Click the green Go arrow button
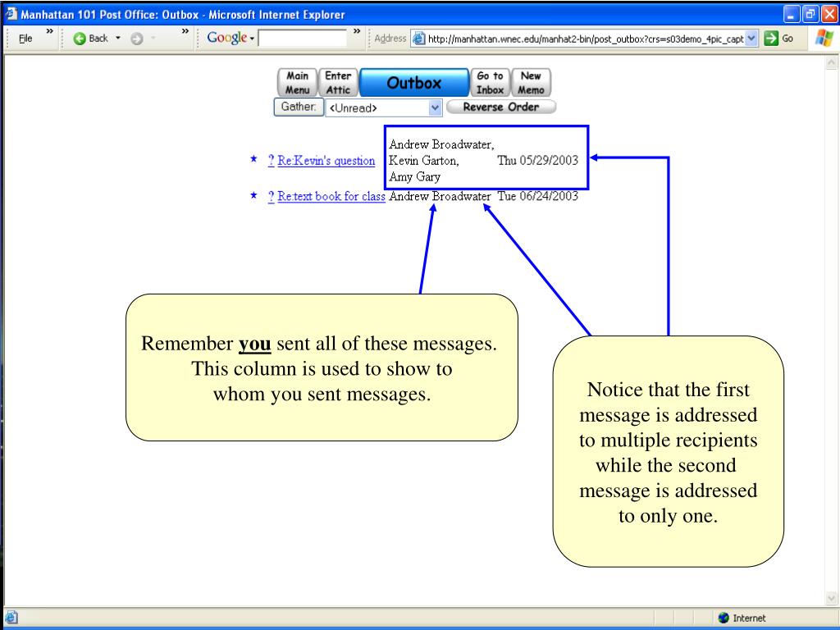840x630 pixels. 771,39
